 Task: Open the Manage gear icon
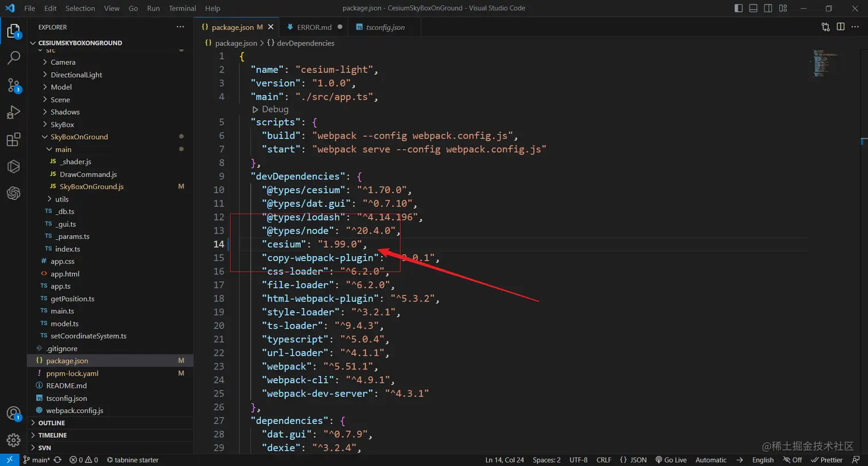(13, 440)
